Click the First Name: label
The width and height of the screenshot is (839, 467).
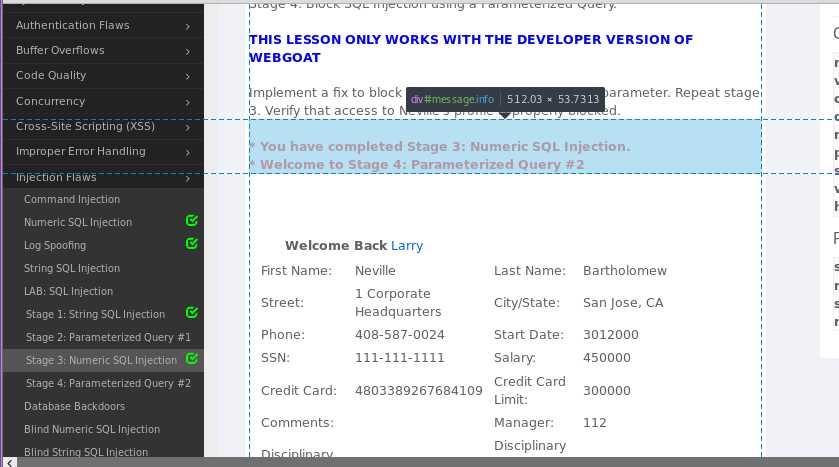(296, 271)
